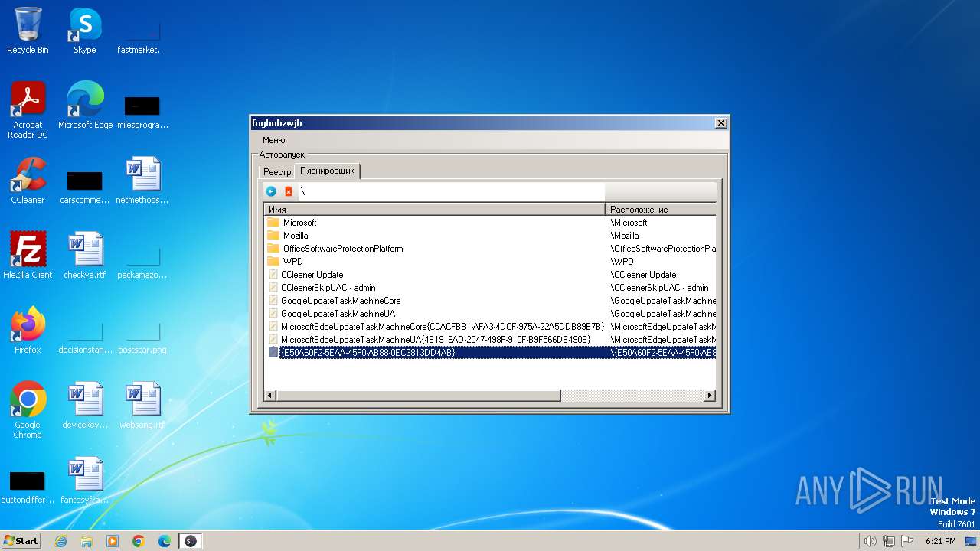Click the Start button
The width and height of the screenshot is (980, 551).
point(21,540)
